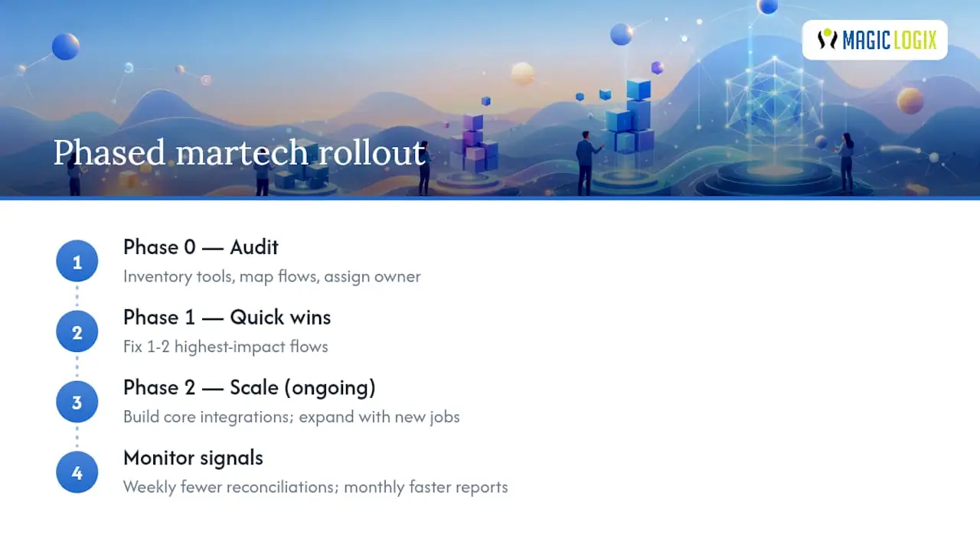Select the numbered circle 1 icon
The width and height of the screenshot is (980, 551).
click(77, 262)
